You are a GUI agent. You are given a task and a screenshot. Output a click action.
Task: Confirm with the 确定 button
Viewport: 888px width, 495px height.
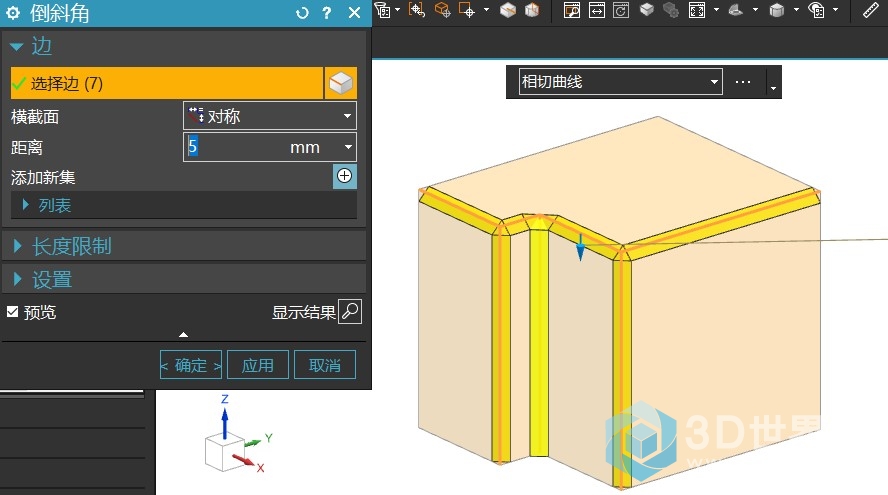coord(191,365)
